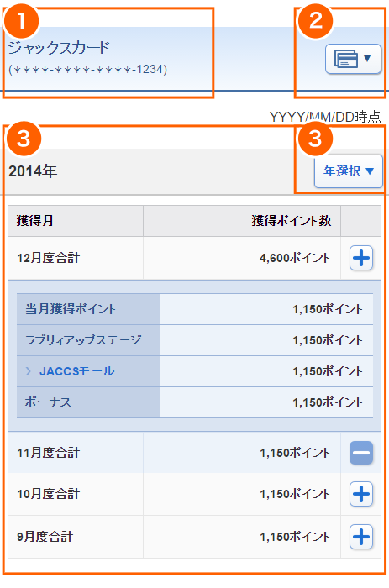This screenshot has height=588, width=389.
Task: Select the ラブリィアップステージ row label
Action: pos(83,340)
